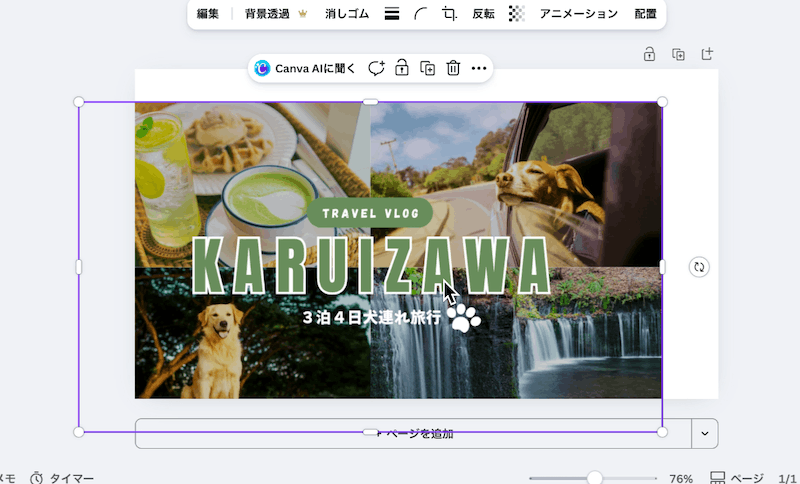This screenshot has width=800, height=484.
Task: Duplicate element via floating toolbar copy icon
Action: click(428, 68)
